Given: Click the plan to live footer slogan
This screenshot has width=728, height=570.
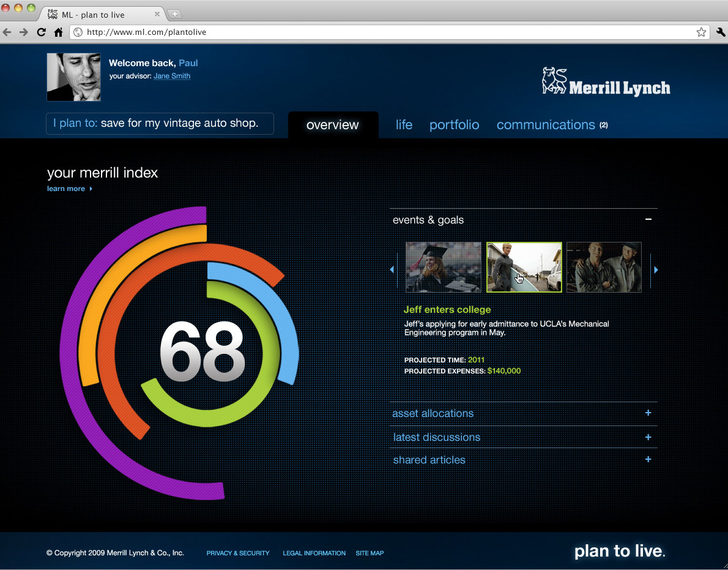Looking at the screenshot, I should [x=620, y=551].
